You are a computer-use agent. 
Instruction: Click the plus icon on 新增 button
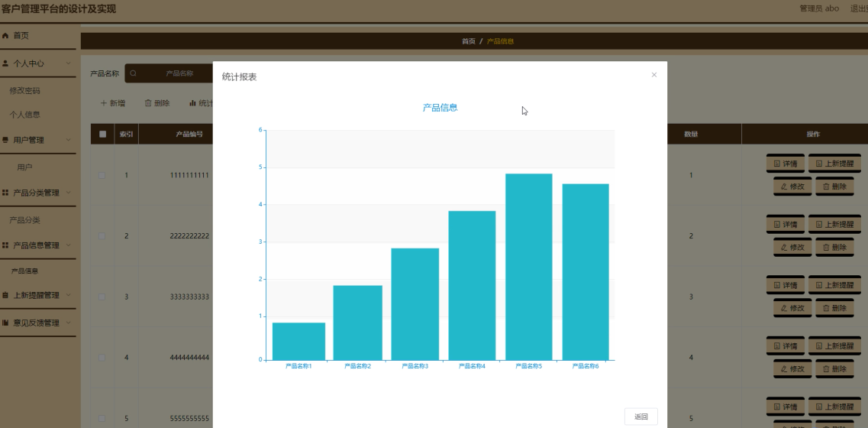pos(104,103)
